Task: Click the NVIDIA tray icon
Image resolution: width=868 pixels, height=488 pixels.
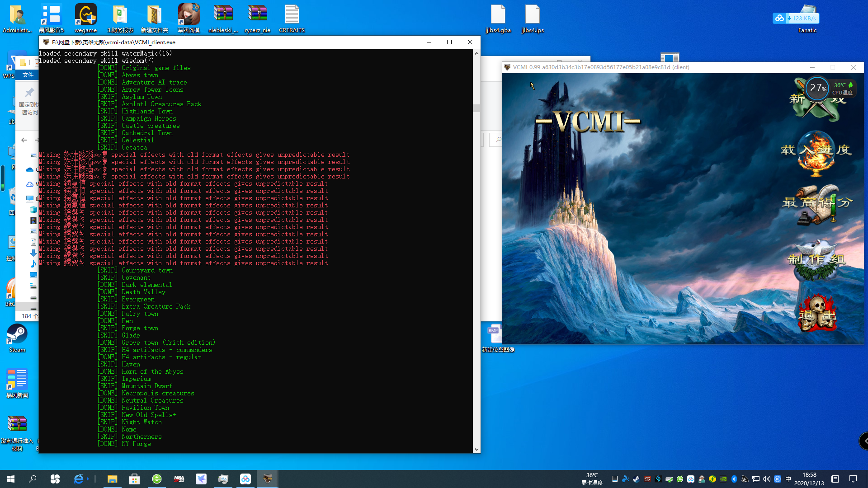Action: pos(723,479)
